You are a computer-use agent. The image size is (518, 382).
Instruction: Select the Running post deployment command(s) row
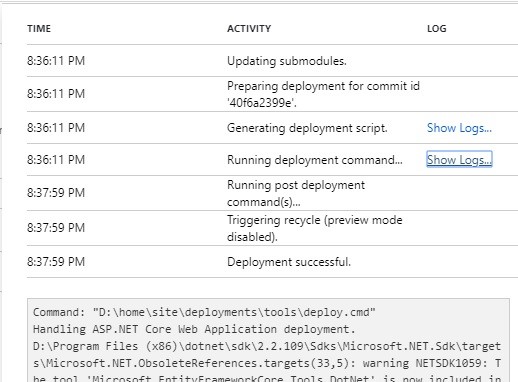(x=272, y=193)
